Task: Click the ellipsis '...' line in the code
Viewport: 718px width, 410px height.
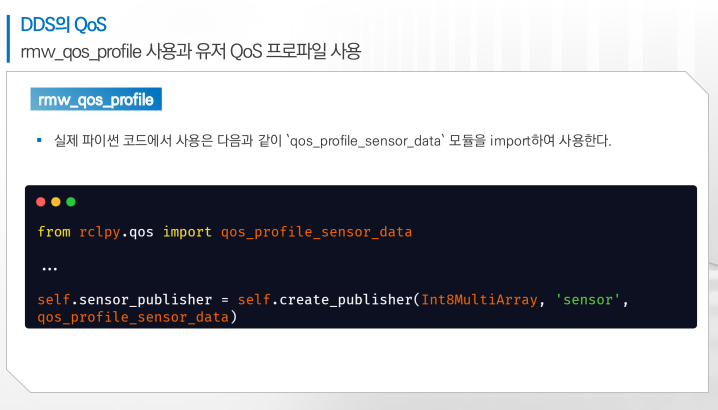Action: tap(49, 268)
